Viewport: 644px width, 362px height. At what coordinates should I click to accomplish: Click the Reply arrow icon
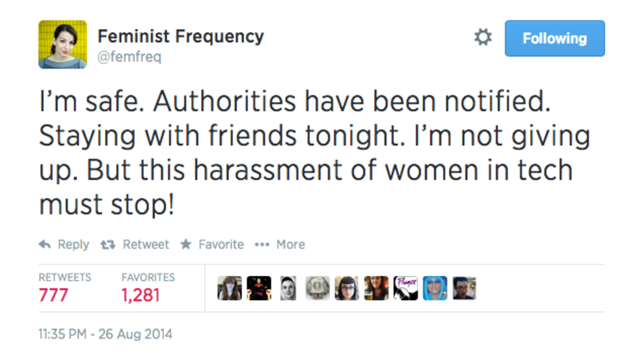pyautogui.click(x=45, y=245)
